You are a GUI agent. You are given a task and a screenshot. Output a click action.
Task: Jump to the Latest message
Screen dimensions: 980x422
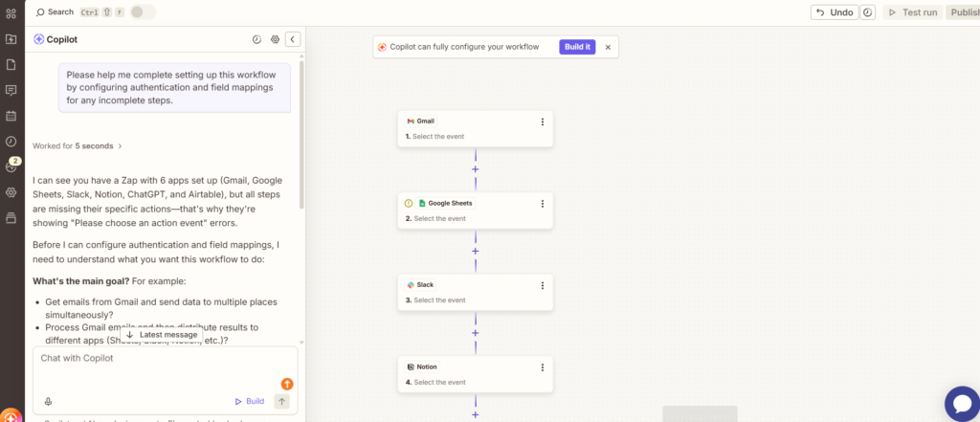pos(162,335)
